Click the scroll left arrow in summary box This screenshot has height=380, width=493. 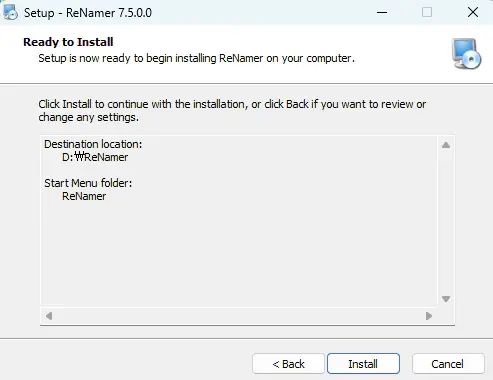49,316
